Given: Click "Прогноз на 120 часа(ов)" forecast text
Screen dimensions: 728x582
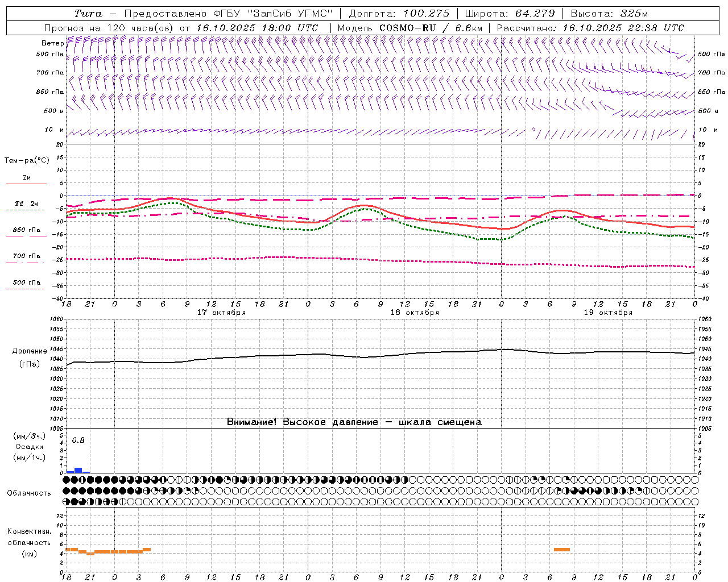Looking at the screenshot, I should pos(109,28).
